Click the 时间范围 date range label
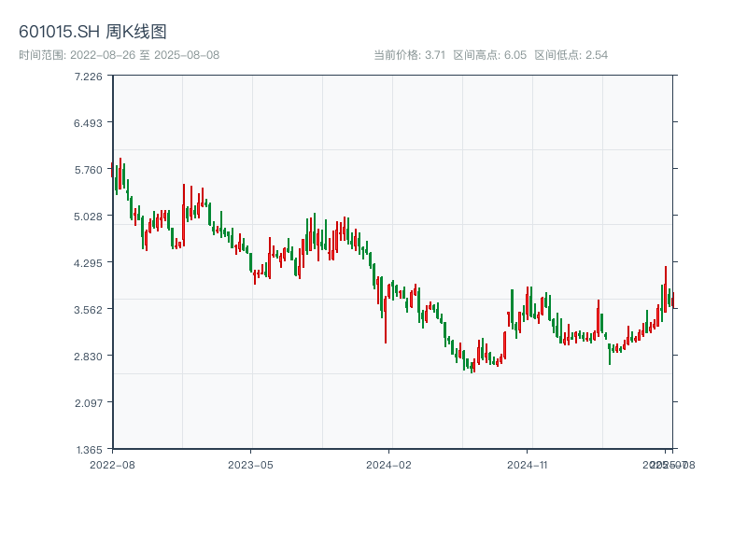 (x=119, y=55)
